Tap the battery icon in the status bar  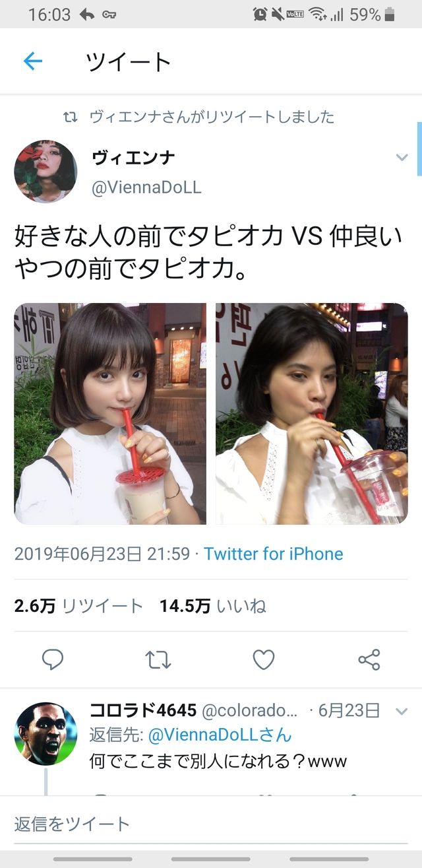point(390,14)
